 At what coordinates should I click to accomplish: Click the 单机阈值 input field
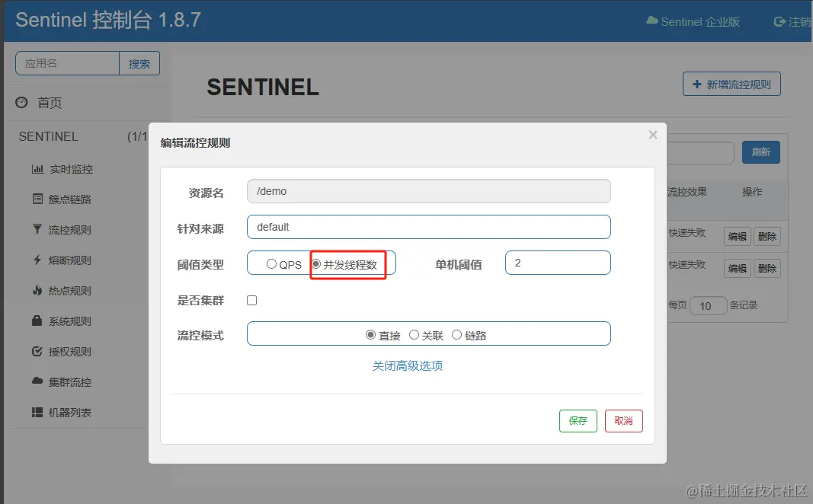558,263
